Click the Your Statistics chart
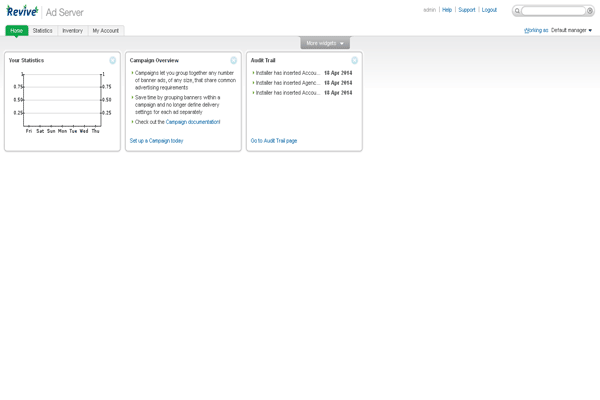 coord(60,100)
